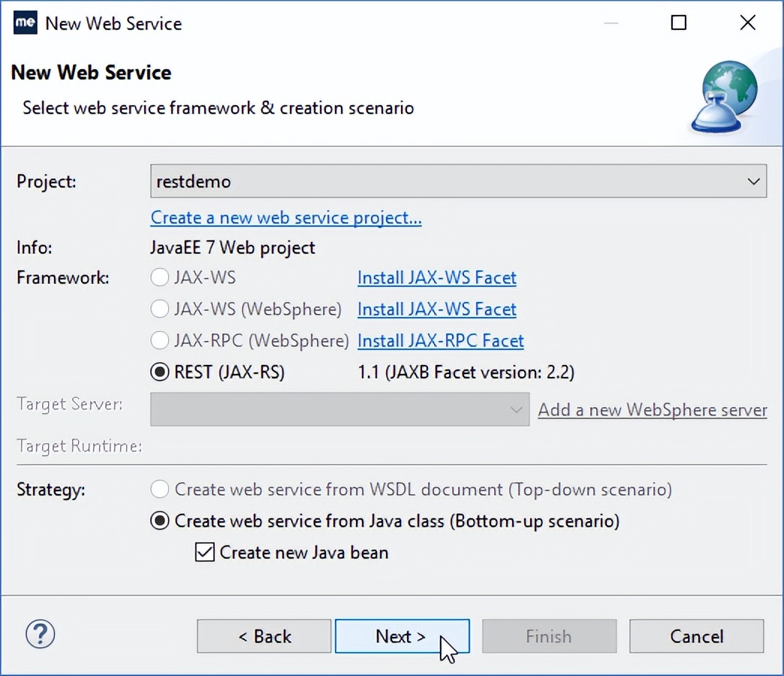Choose the Top-down WSDL creation strategy
784x676 pixels.
point(159,489)
